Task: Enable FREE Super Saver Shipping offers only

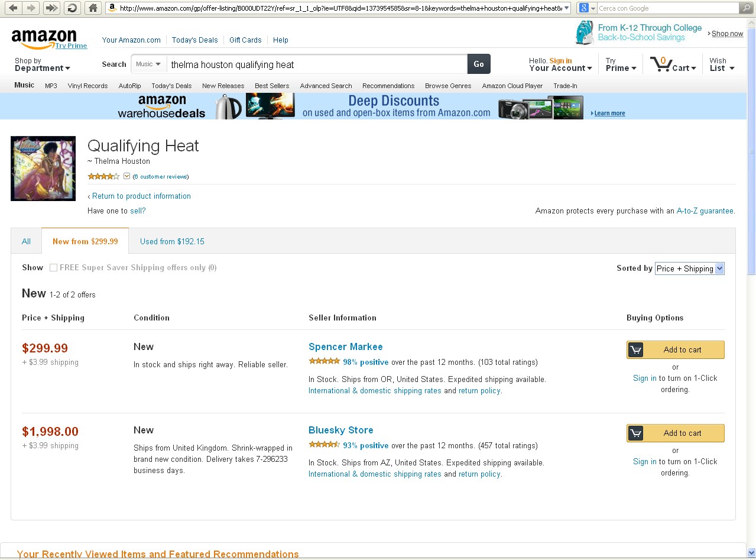Action: pyautogui.click(x=53, y=267)
